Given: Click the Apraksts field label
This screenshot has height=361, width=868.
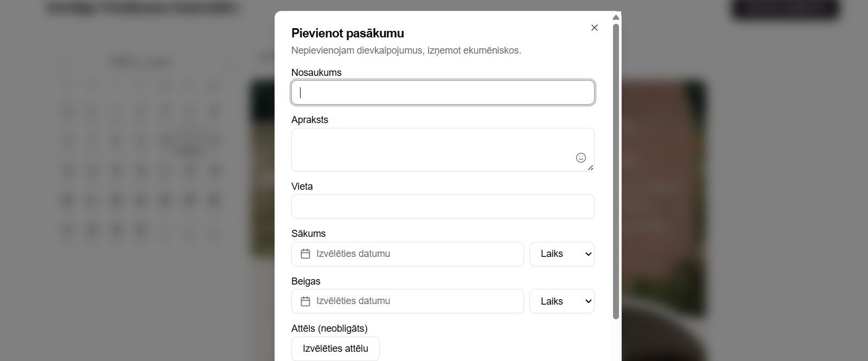Looking at the screenshot, I should pyautogui.click(x=309, y=120).
